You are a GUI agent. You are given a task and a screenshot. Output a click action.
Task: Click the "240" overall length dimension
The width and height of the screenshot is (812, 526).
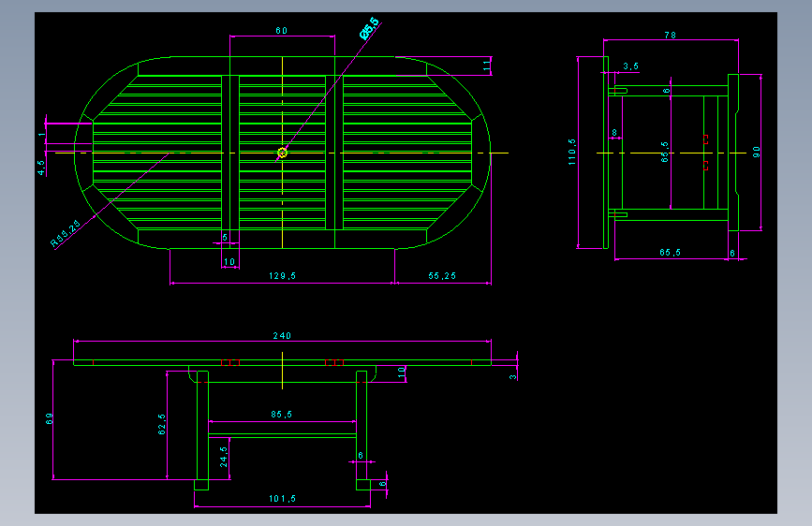pyautogui.click(x=282, y=335)
